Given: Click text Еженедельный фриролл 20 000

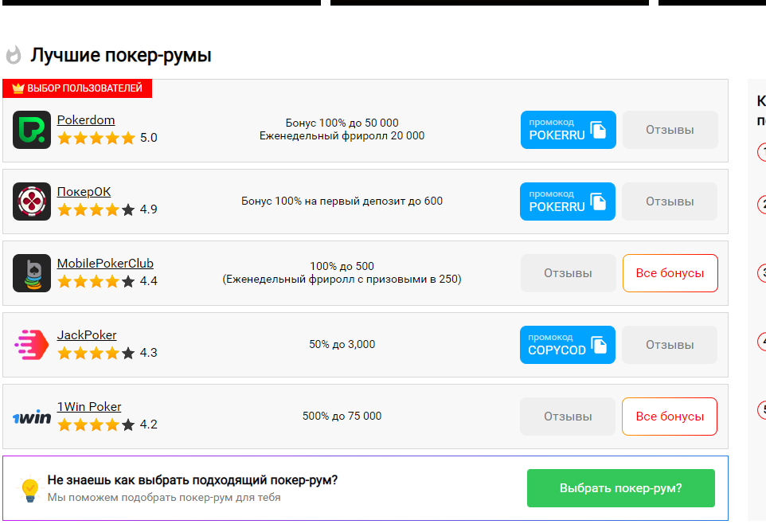Looking at the screenshot, I should click(x=342, y=136).
